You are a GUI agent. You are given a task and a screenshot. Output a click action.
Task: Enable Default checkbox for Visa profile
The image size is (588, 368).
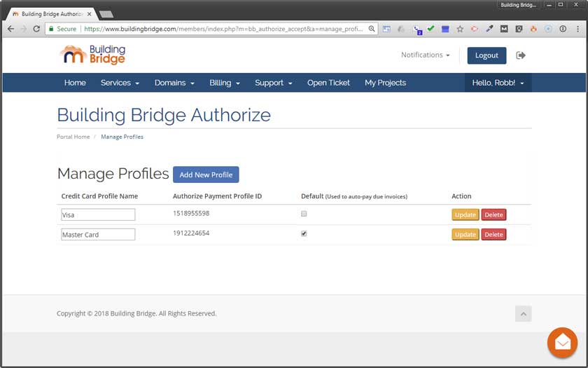[x=304, y=214]
